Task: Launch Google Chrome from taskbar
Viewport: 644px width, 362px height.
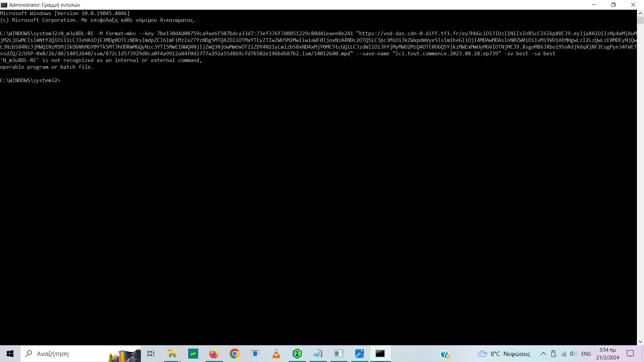Action: (235, 354)
